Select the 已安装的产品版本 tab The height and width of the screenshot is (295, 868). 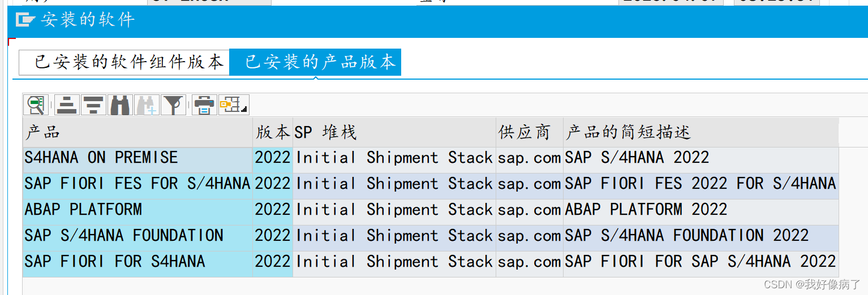[315, 62]
